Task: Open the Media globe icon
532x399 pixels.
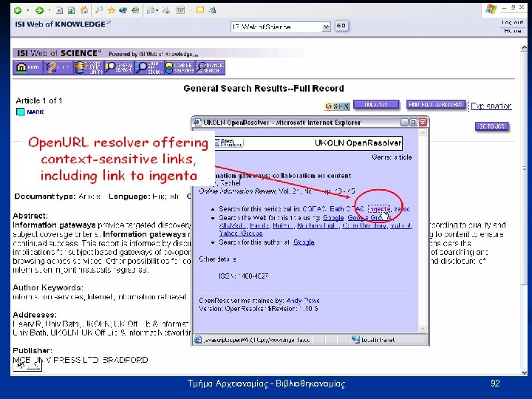Action: click(x=123, y=10)
